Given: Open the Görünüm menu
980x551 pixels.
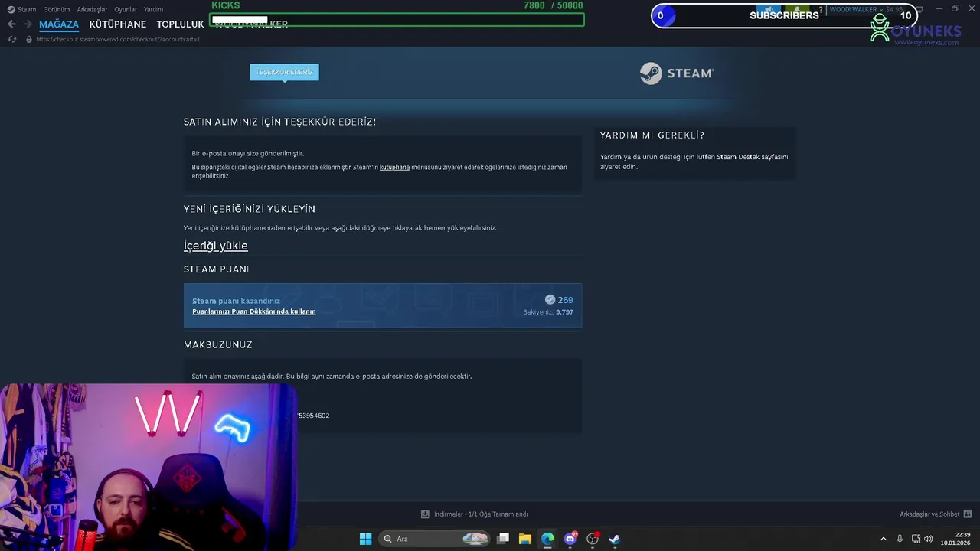Looking at the screenshot, I should point(57,9).
